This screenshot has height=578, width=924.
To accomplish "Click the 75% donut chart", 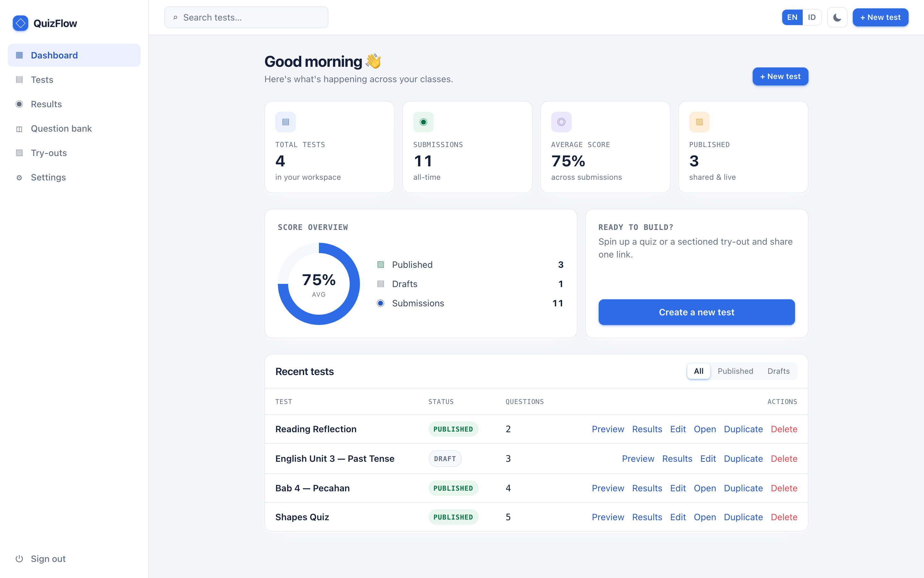I will click(x=319, y=284).
